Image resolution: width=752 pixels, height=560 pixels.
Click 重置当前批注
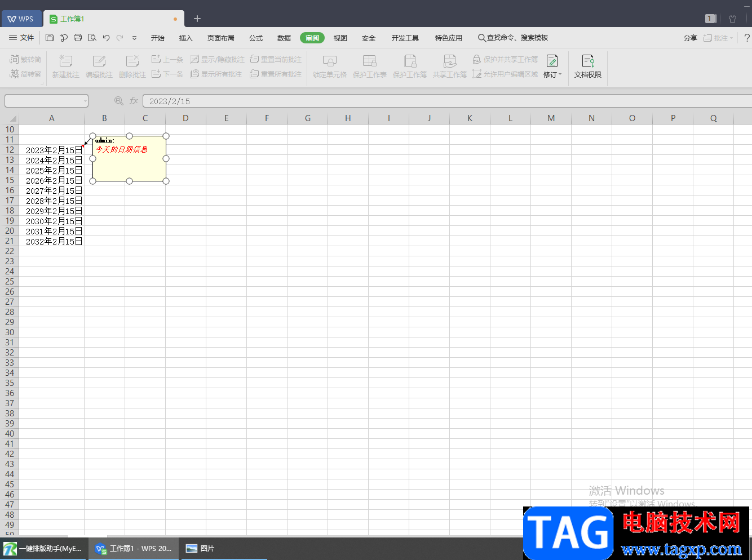click(276, 59)
